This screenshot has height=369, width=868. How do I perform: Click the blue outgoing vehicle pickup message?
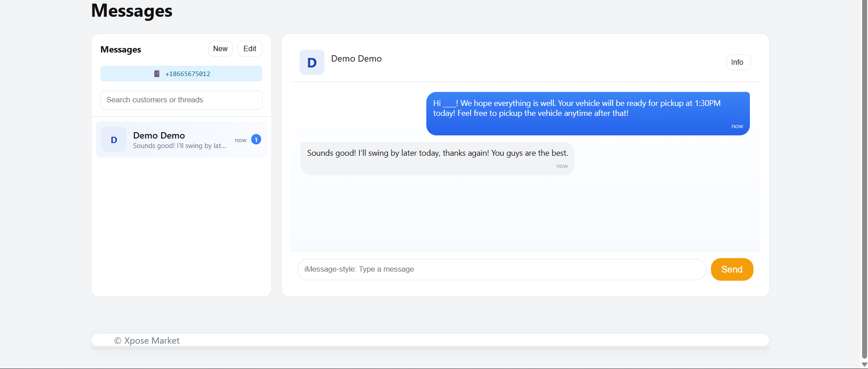coord(588,114)
